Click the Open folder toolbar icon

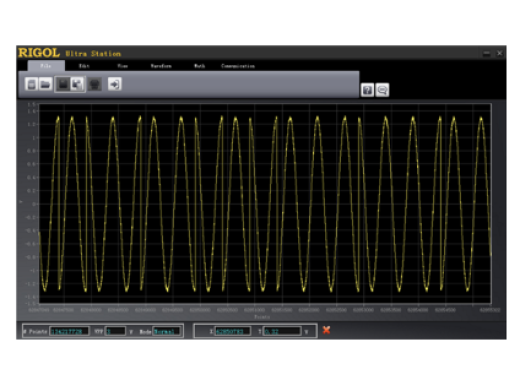tap(45, 84)
